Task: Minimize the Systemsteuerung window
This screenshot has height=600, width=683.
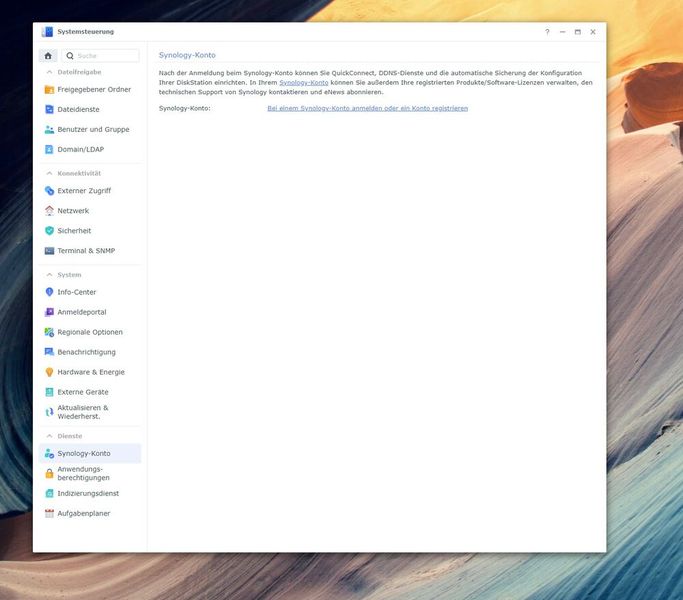Action: pos(562,32)
